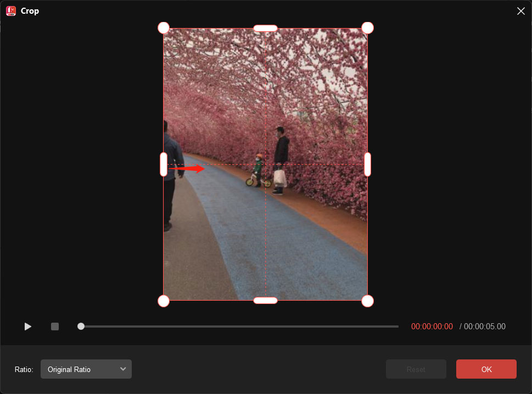Click the bottom-left crop corner handle
532x394 pixels.
pos(164,301)
